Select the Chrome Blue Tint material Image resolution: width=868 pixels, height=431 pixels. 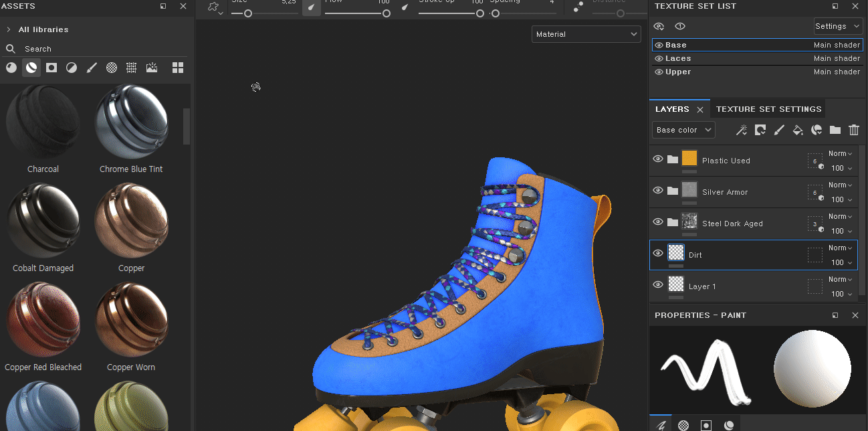coord(131,122)
